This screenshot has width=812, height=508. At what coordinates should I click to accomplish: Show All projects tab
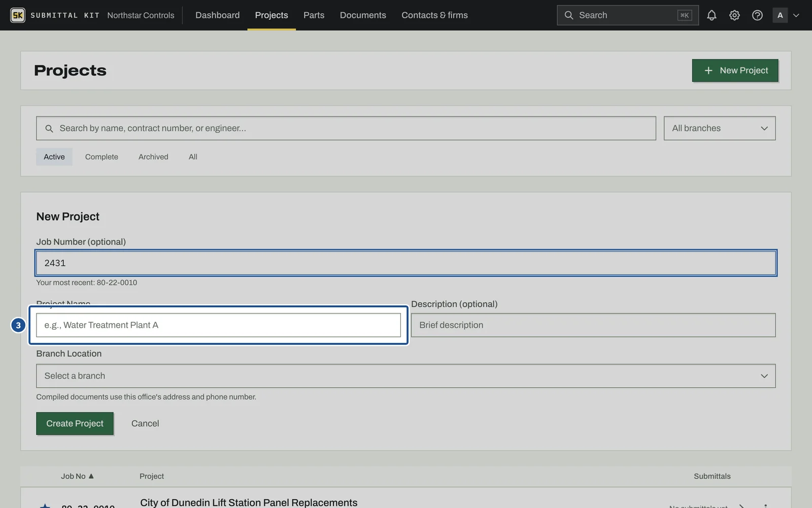[x=193, y=157]
